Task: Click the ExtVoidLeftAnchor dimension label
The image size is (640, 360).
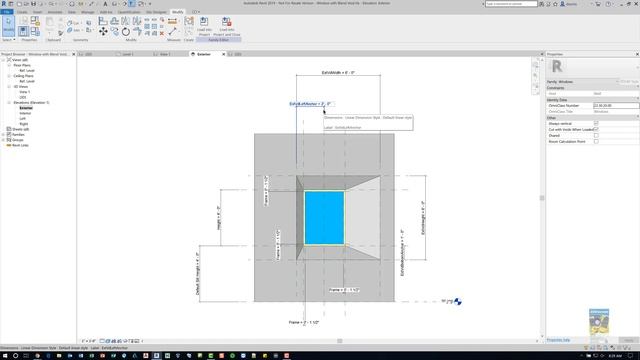Action: (x=310, y=104)
